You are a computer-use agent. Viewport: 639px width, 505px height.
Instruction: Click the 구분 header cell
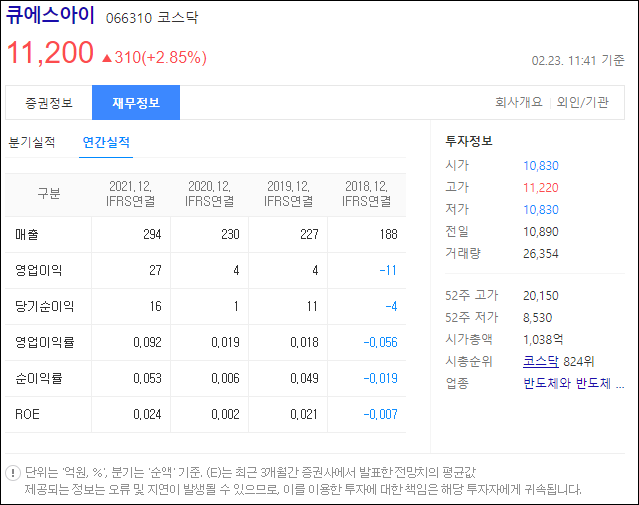point(49,193)
